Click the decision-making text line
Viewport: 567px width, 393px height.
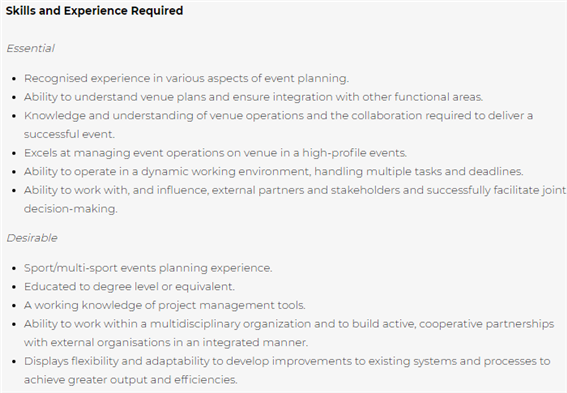pos(71,209)
